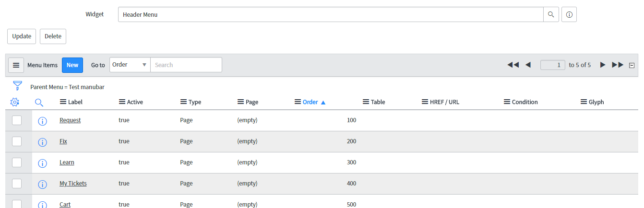The width and height of the screenshot is (644, 208).
Task: Click the Update button
Action: click(22, 36)
